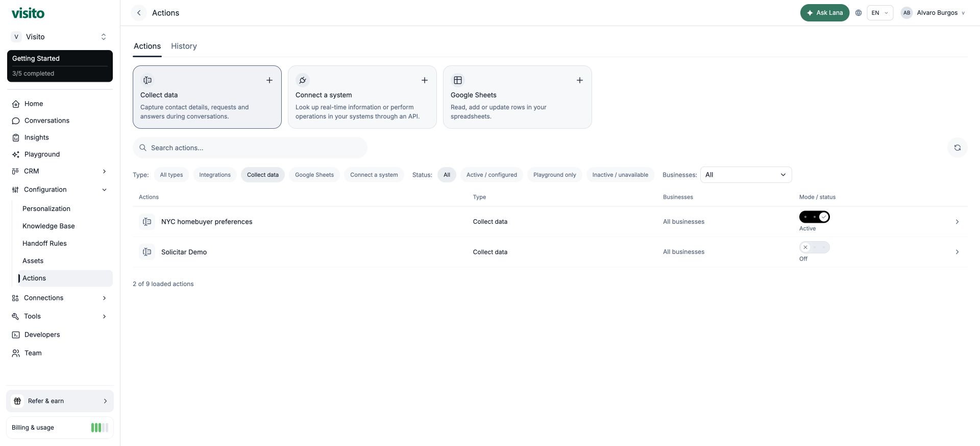Filter type by Integrations

pyautogui.click(x=215, y=175)
